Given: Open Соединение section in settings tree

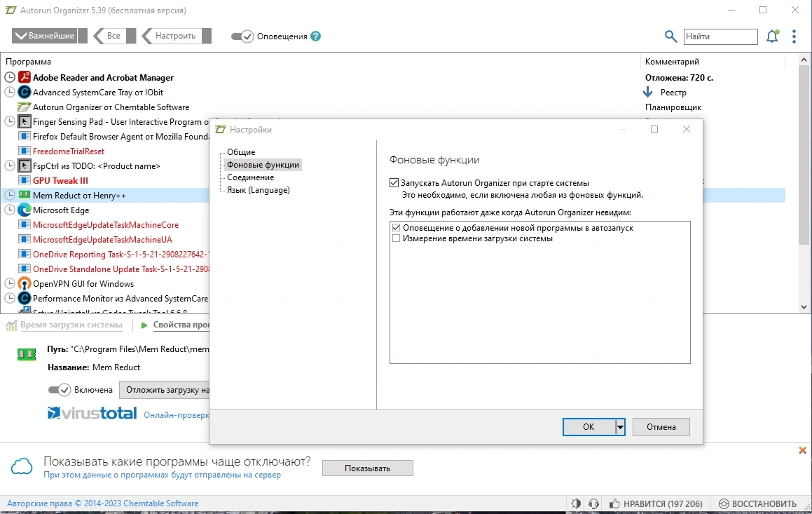Looking at the screenshot, I should click(251, 177).
